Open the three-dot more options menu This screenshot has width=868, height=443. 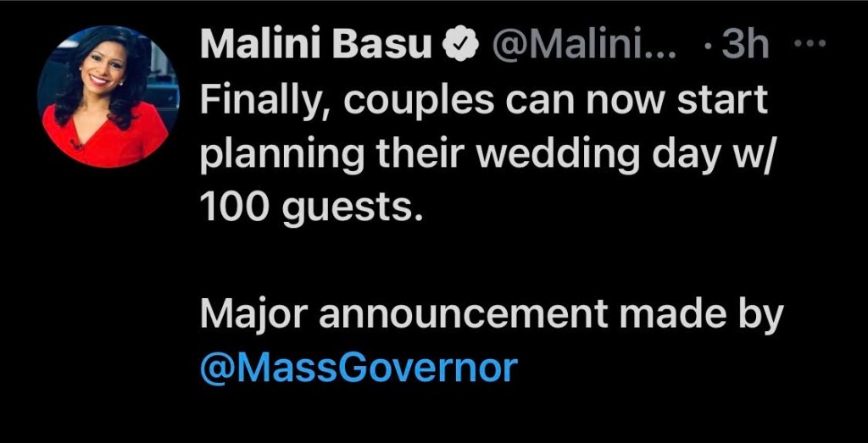click(x=813, y=44)
